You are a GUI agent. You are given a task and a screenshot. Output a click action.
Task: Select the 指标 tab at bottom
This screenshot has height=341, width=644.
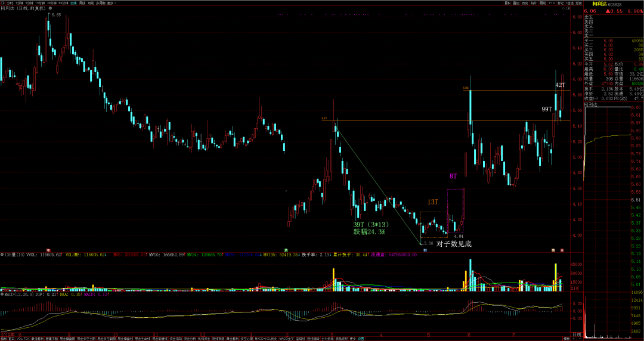(x=4, y=339)
